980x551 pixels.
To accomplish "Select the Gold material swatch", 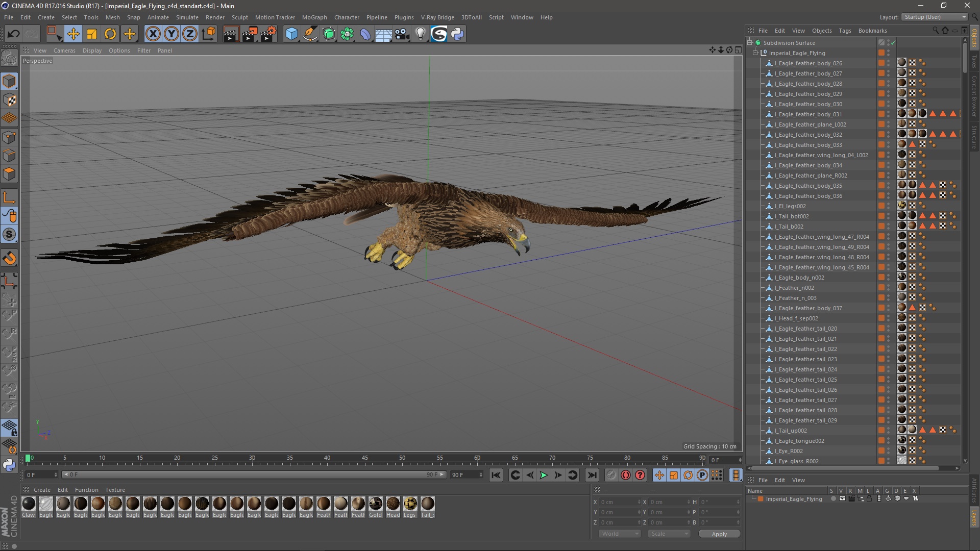I will coord(376,504).
